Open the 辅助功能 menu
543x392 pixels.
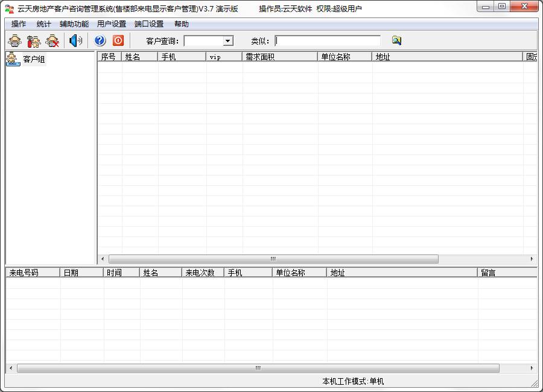click(x=74, y=24)
